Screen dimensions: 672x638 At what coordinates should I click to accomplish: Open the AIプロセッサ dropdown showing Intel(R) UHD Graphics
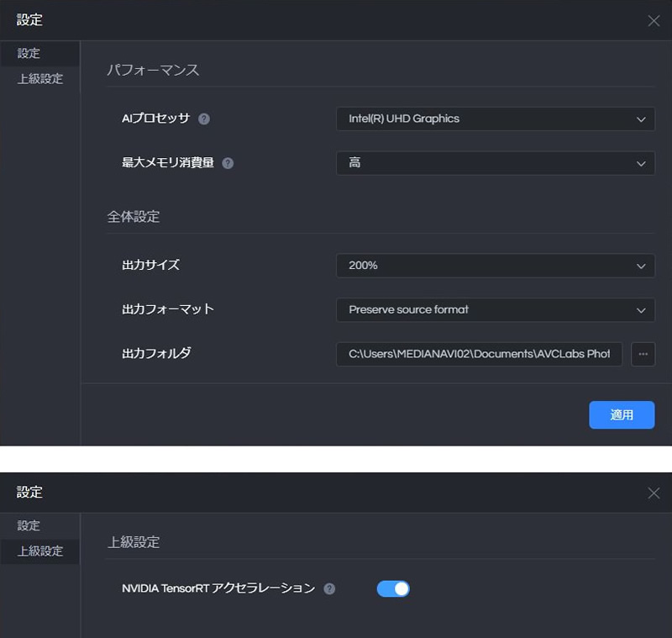click(495, 119)
